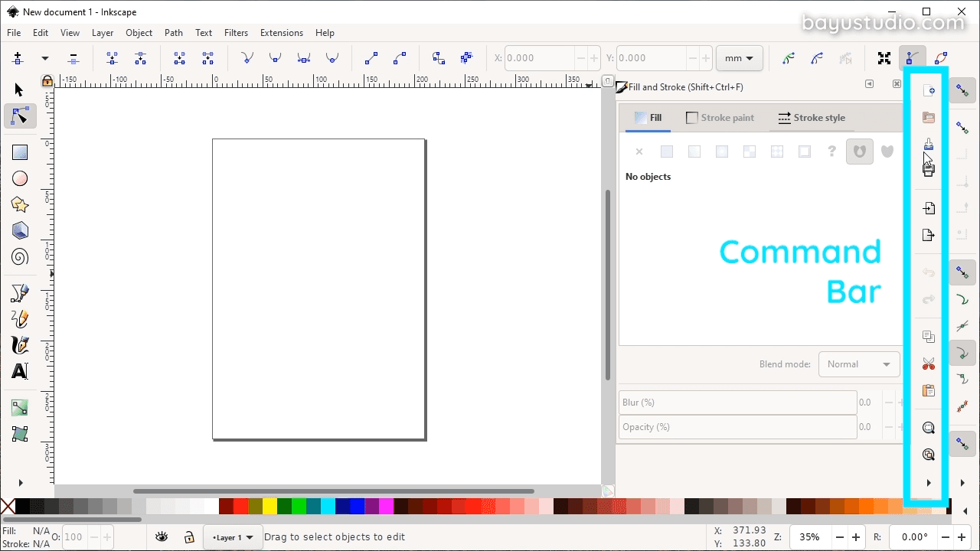Select the Gradient tool
This screenshot has height=551, width=980.
point(19,407)
